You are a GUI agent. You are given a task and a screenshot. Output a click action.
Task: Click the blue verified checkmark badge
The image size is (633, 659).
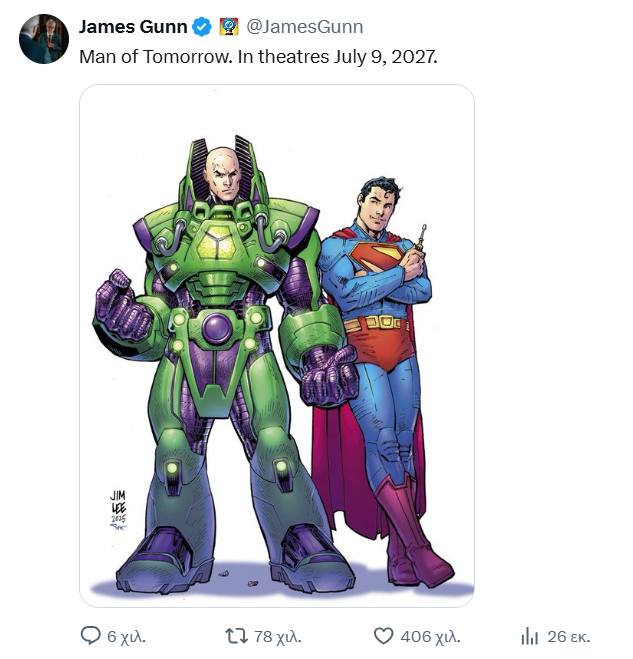click(x=202, y=26)
